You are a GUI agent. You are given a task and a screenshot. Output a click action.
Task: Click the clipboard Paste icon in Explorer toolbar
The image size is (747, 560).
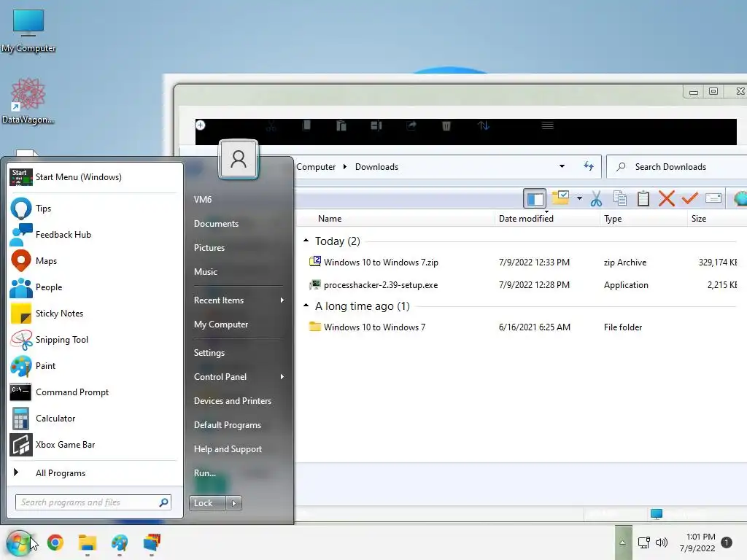(643, 198)
